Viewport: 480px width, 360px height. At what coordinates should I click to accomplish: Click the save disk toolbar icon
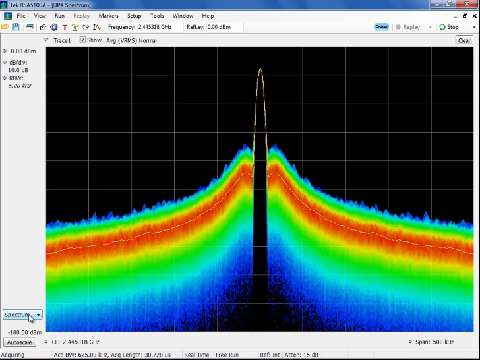pyautogui.click(x=16, y=27)
